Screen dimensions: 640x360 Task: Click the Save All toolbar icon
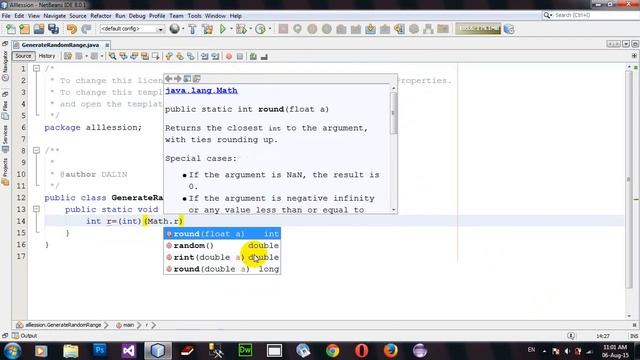[x=53, y=29]
